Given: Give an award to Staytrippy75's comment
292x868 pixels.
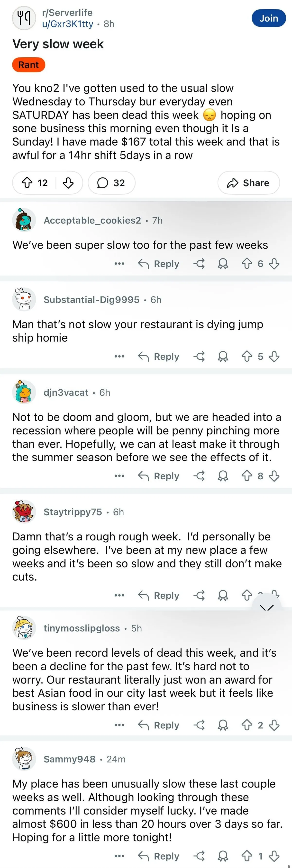Looking at the screenshot, I should tap(223, 595).
